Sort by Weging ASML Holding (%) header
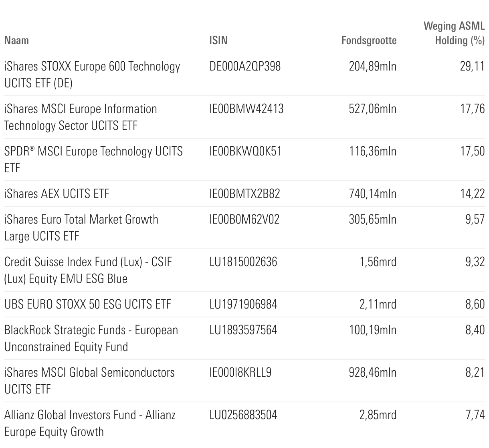 [454, 33]
